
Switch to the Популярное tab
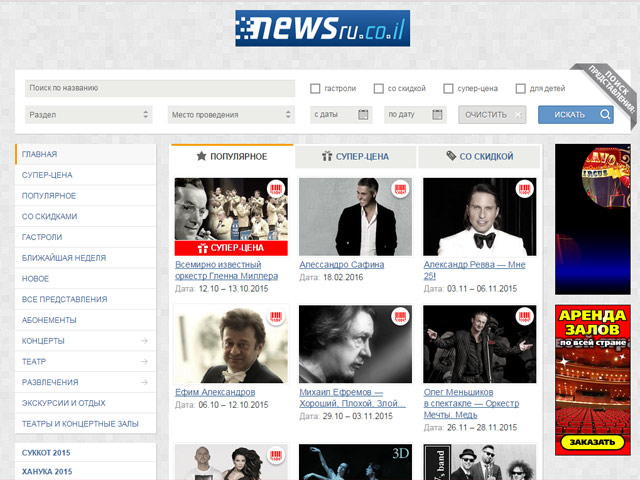coord(232,156)
